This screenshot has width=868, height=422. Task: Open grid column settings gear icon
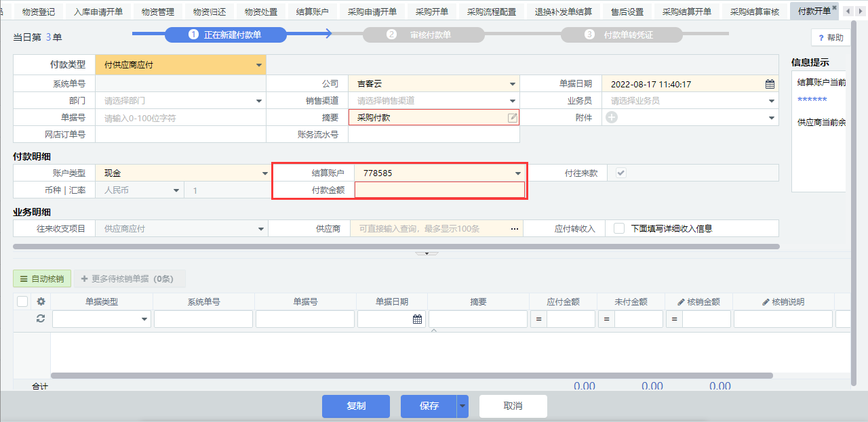click(x=41, y=302)
